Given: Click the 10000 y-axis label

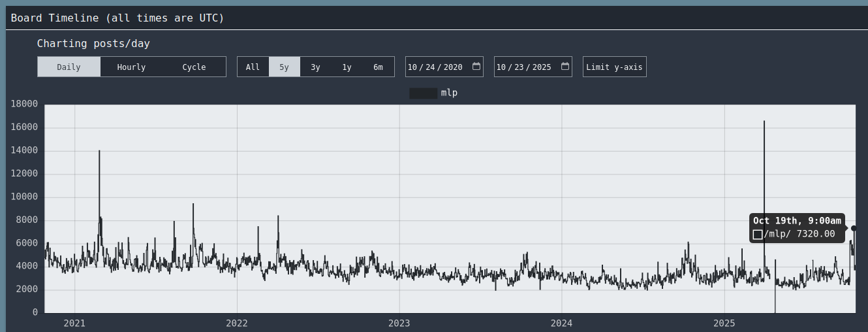Looking at the screenshot, I should click(x=25, y=197).
